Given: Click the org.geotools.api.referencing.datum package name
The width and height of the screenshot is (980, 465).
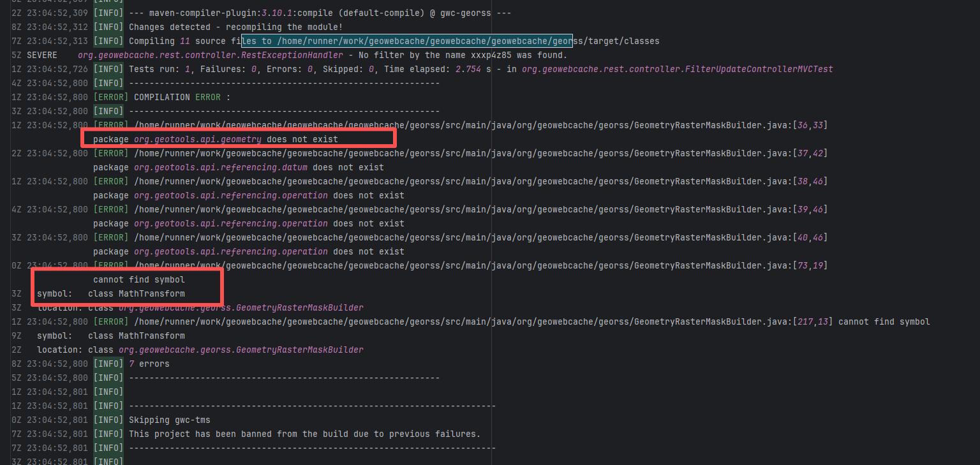Looking at the screenshot, I should [220, 167].
